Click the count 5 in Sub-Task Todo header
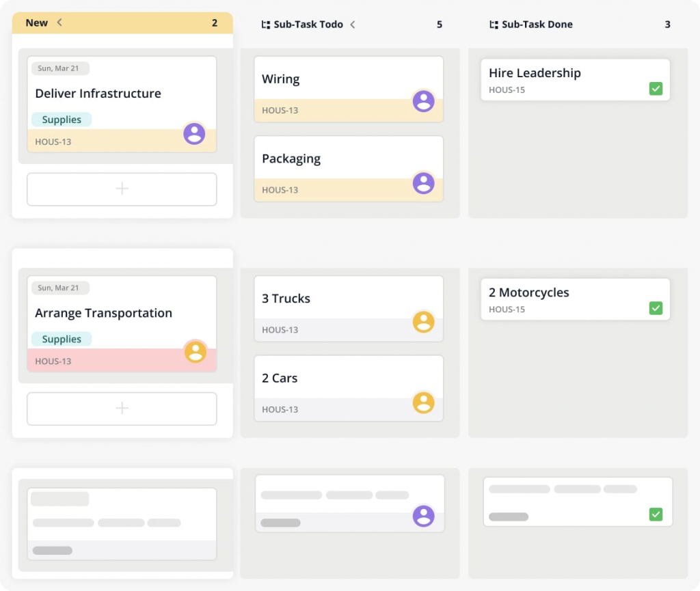The image size is (700, 591). click(440, 25)
